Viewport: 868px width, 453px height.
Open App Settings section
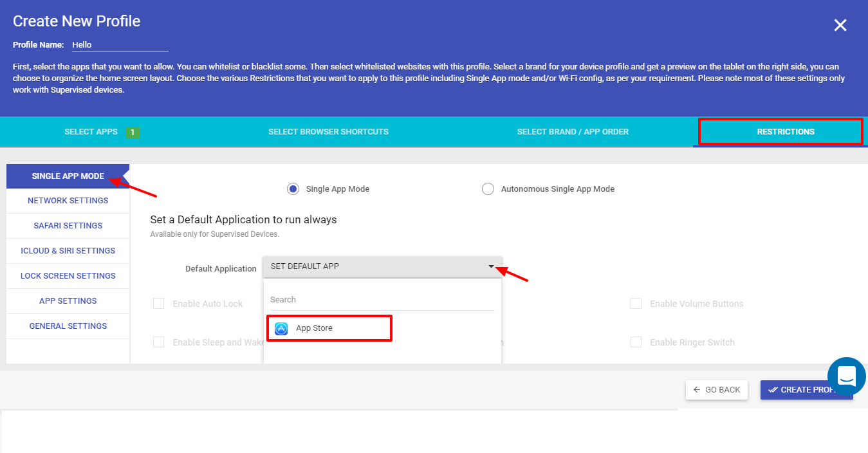[x=68, y=301]
